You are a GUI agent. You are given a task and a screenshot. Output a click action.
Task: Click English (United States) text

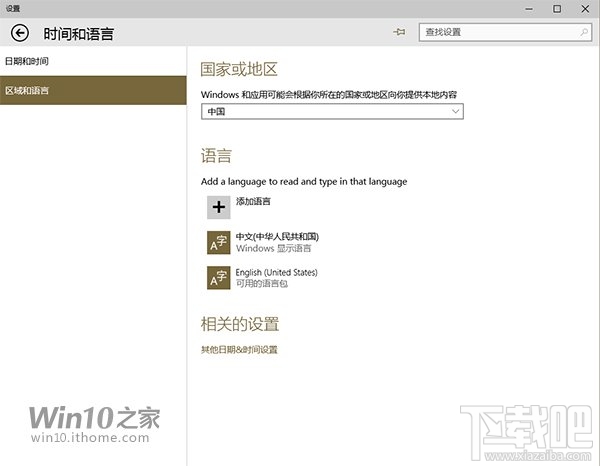coord(276,272)
